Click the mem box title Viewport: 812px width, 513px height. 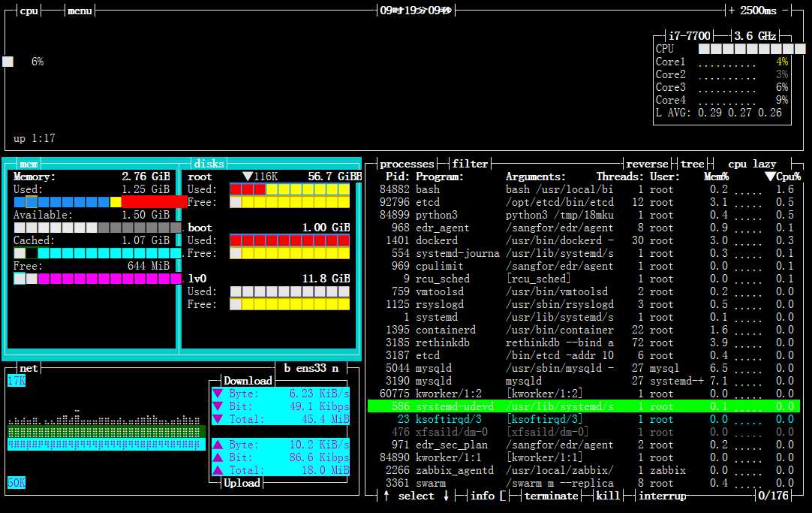coord(29,164)
